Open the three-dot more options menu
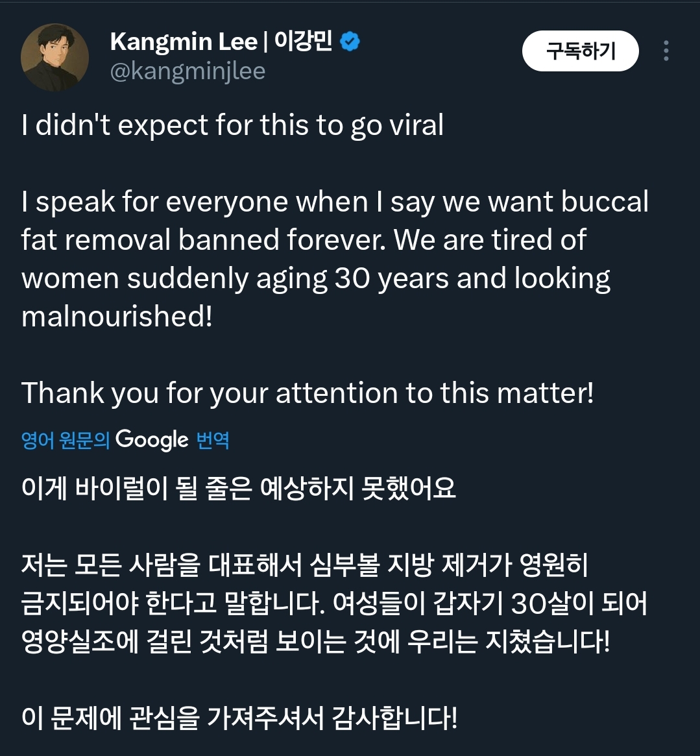 coord(666,51)
